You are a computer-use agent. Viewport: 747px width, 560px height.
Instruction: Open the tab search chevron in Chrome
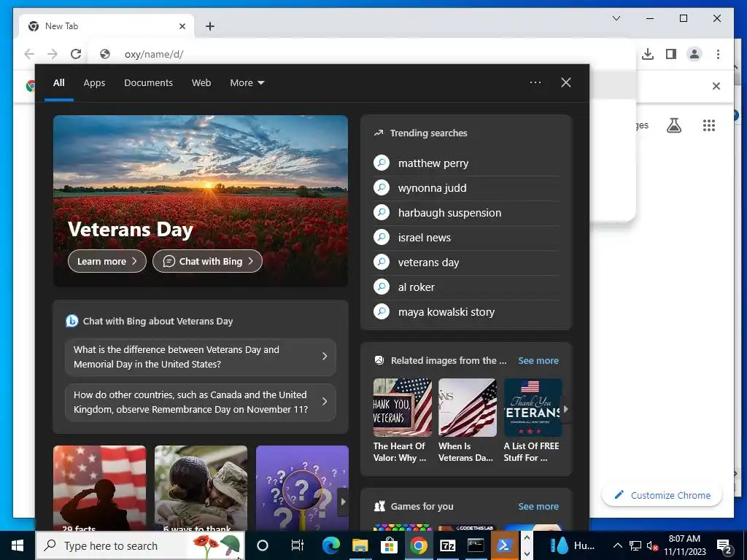click(x=616, y=18)
